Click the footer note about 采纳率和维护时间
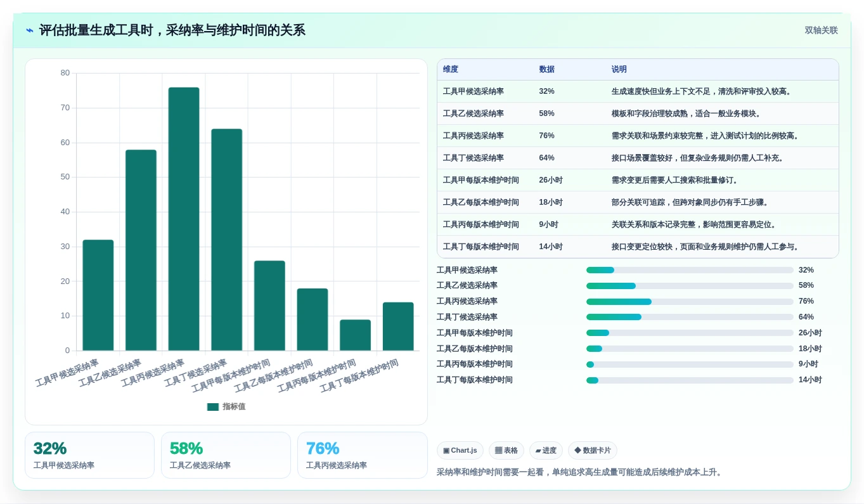This screenshot has width=864, height=504. coord(579,472)
